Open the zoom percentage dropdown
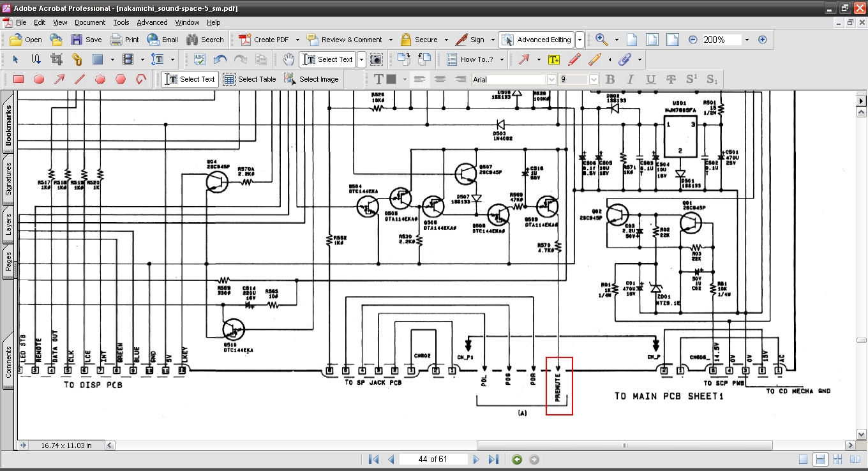Viewport: 868px width, 471px height. click(747, 40)
